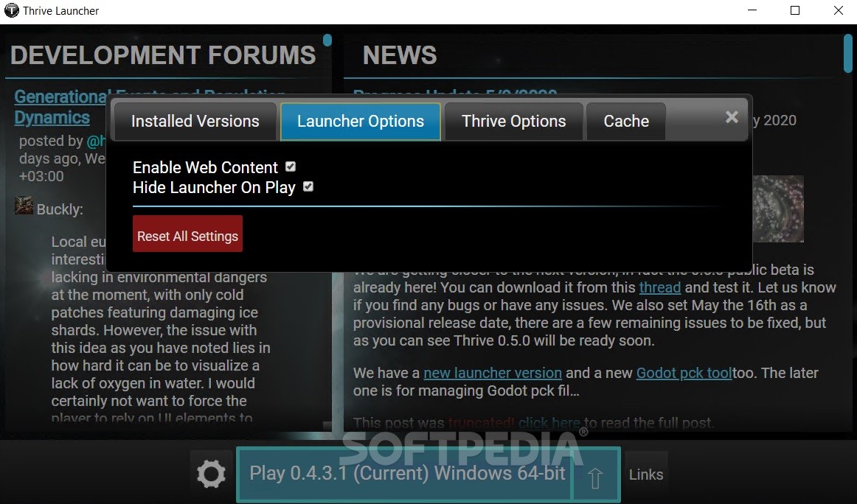Select the Launcher Options tab
The width and height of the screenshot is (857, 504).
point(361,122)
